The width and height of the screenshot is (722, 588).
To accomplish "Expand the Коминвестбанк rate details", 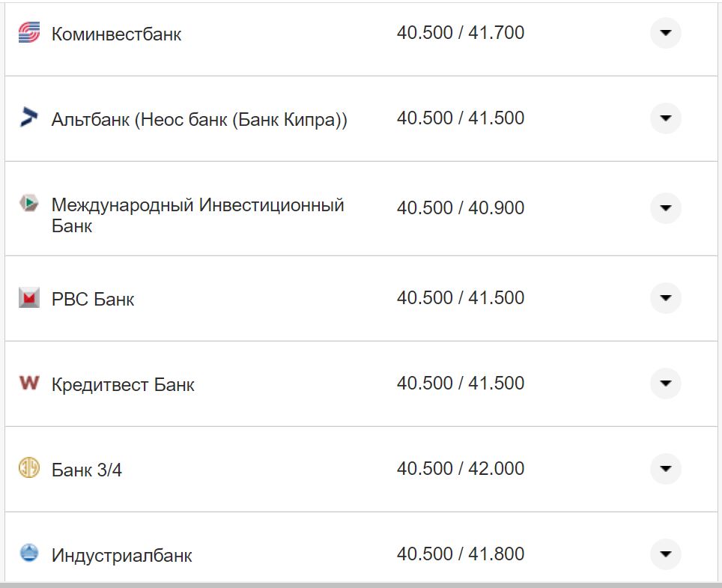I will coord(665,33).
